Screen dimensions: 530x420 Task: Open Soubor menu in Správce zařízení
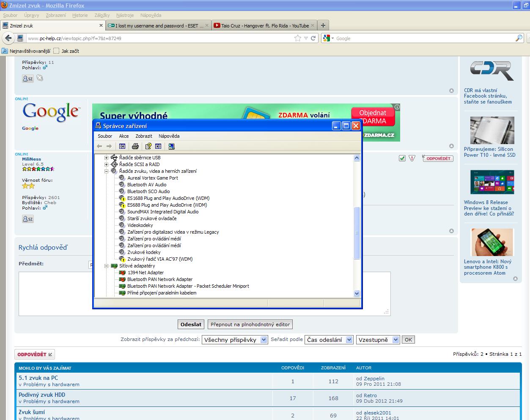105,136
